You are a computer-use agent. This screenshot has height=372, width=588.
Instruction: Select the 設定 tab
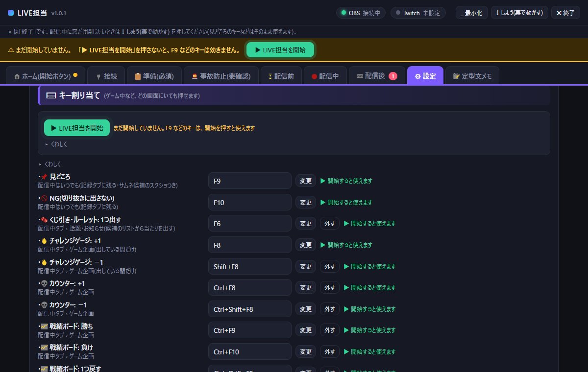425,76
